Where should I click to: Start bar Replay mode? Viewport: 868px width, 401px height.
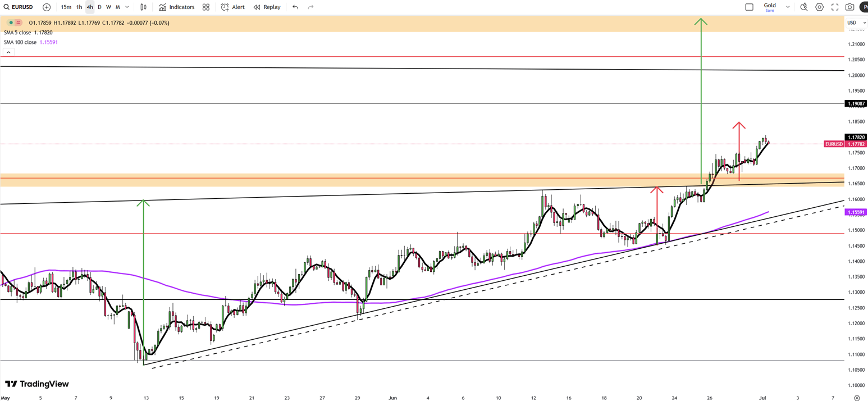(x=267, y=7)
